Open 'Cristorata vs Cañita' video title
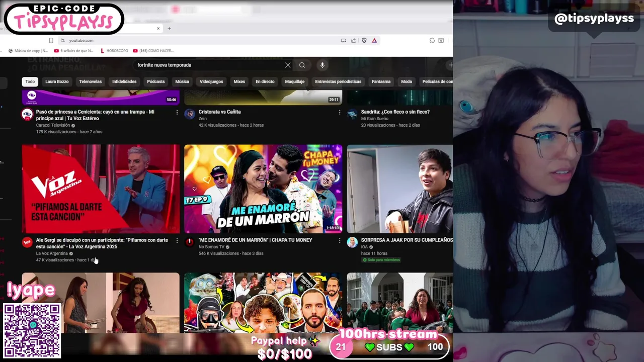The image size is (644, 362). (220, 112)
